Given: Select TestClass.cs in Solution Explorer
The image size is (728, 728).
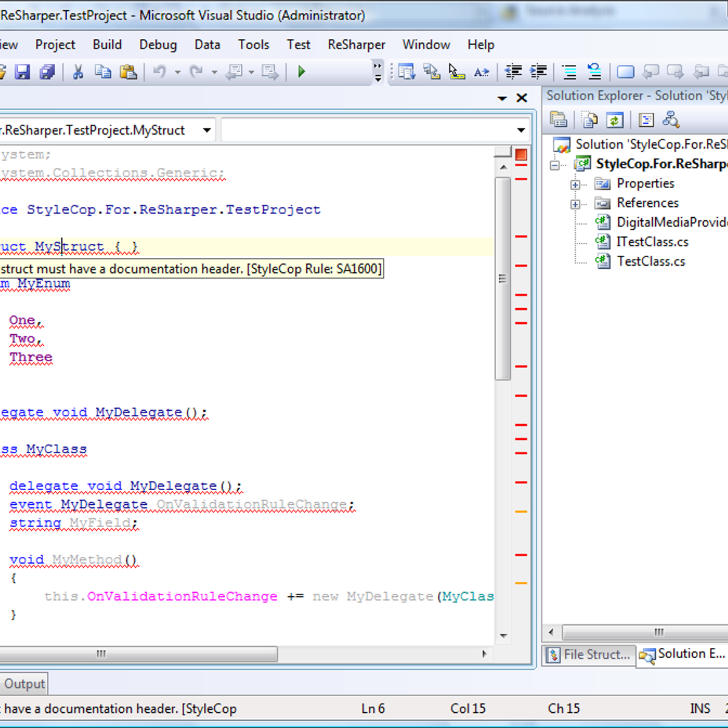Looking at the screenshot, I should pyautogui.click(x=651, y=261).
